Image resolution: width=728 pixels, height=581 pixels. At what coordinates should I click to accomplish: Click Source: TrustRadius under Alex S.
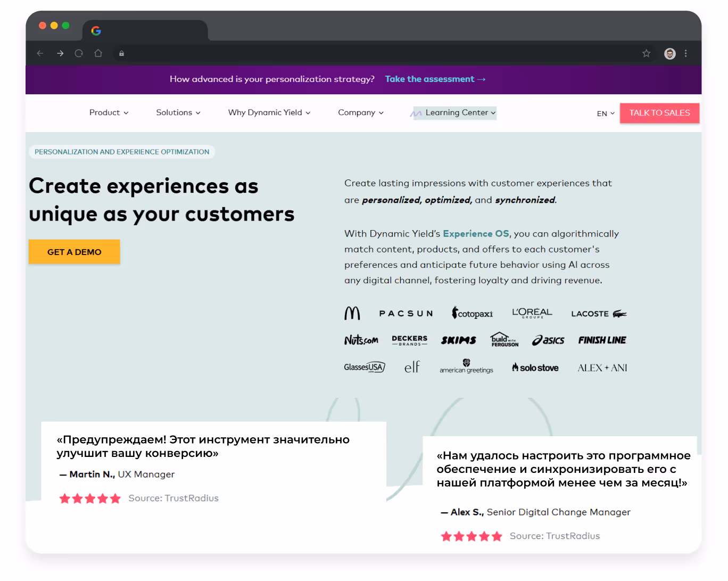[555, 536]
